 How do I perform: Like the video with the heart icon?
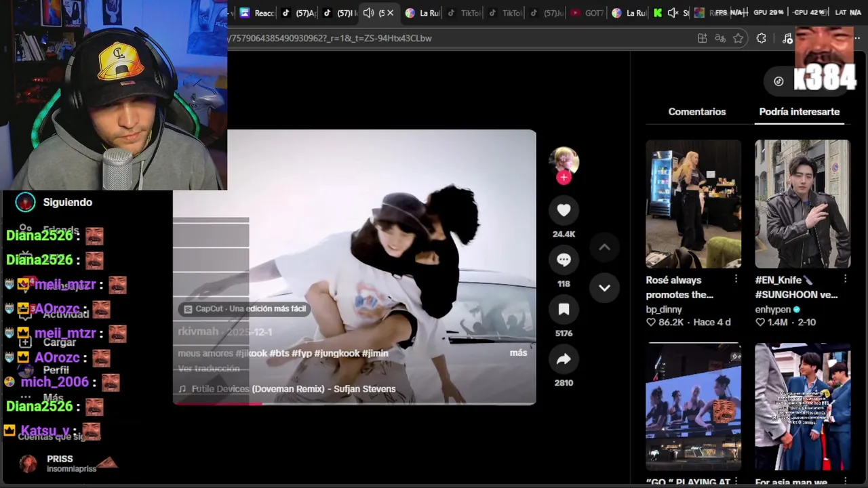pos(564,210)
